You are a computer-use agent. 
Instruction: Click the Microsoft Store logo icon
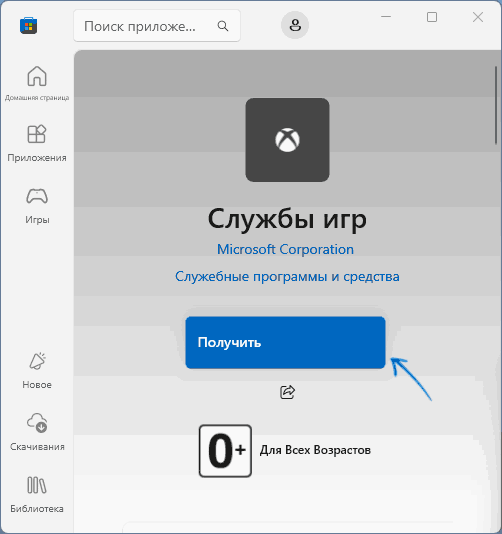[x=29, y=26]
